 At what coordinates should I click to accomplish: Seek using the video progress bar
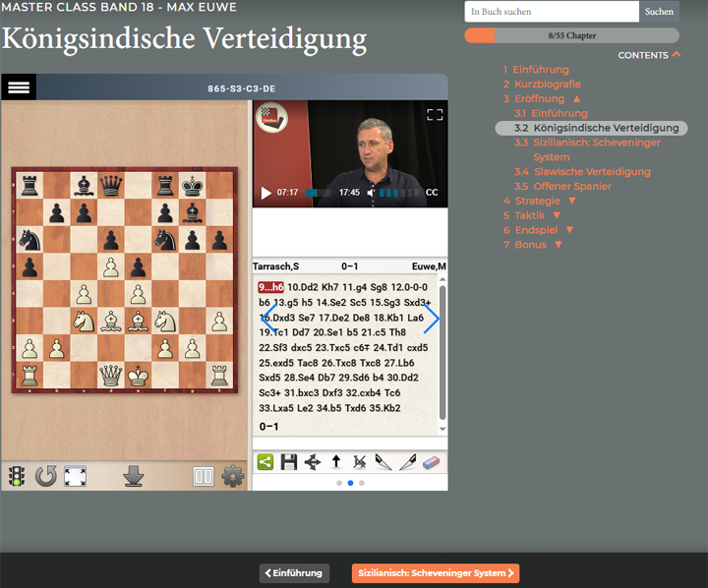[x=320, y=193]
